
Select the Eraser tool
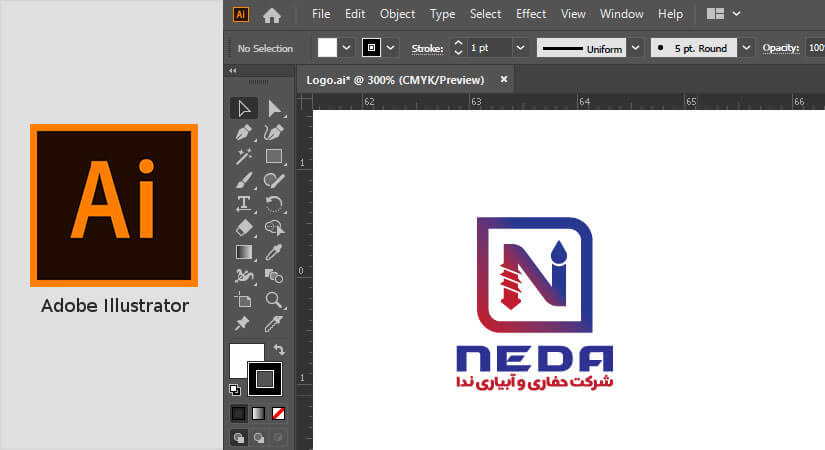(244, 228)
